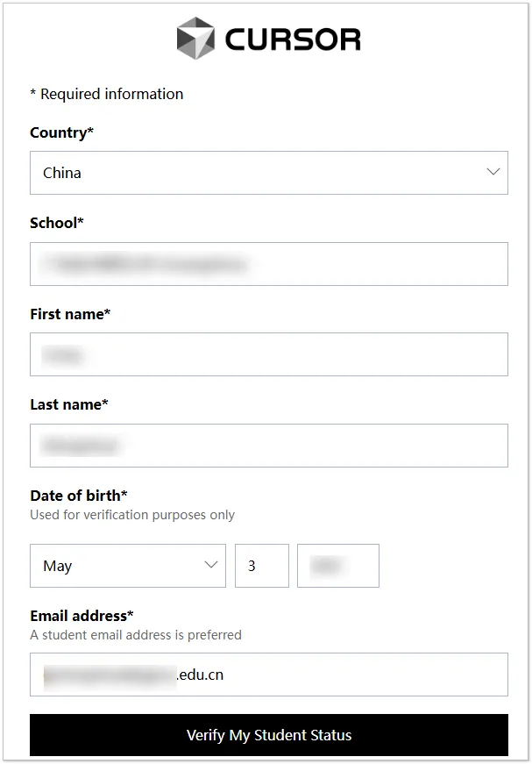
Task: Open the birth month dropdown showing May
Action: [x=128, y=566]
